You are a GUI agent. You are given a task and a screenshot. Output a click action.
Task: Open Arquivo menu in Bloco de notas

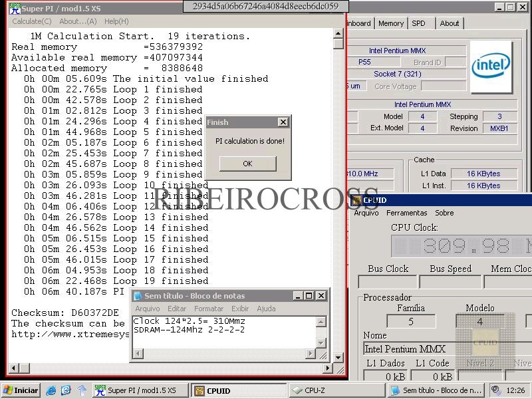tap(147, 309)
